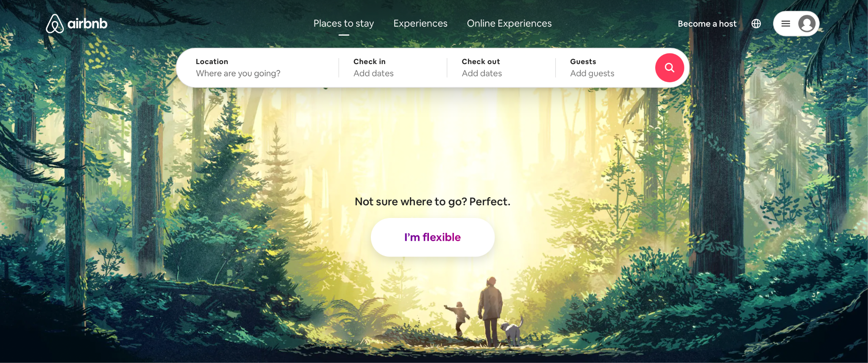Click the Not sure where to go text

coord(433,201)
